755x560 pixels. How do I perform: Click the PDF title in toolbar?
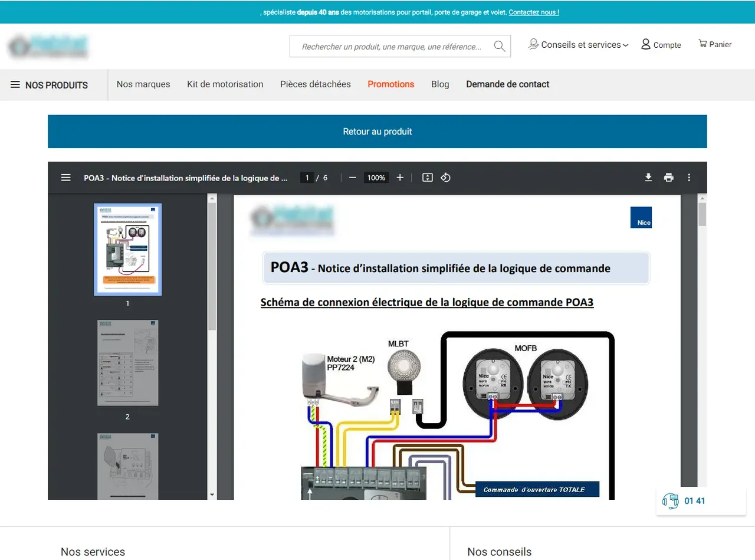pyautogui.click(x=186, y=178)
